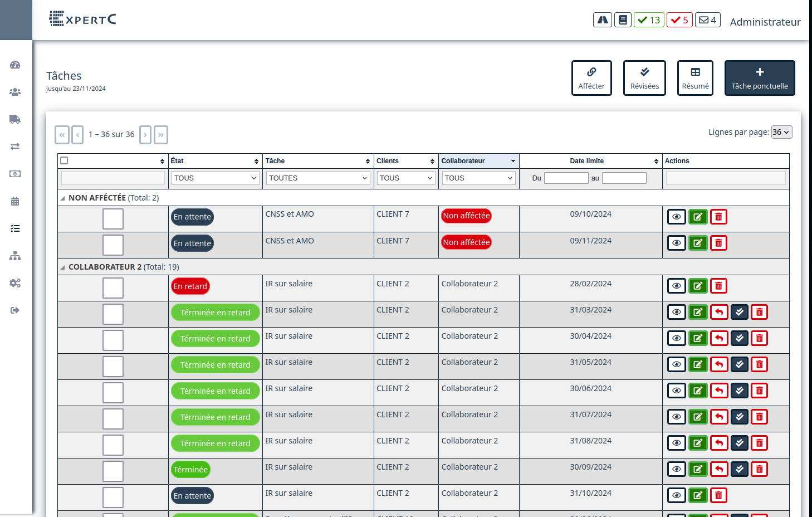The width and height of the screenshot is (812, 517).
Task: Edit the IR sur salaire task due 28/02/2024
Action: pyautogui.click(x=697, y=286)
